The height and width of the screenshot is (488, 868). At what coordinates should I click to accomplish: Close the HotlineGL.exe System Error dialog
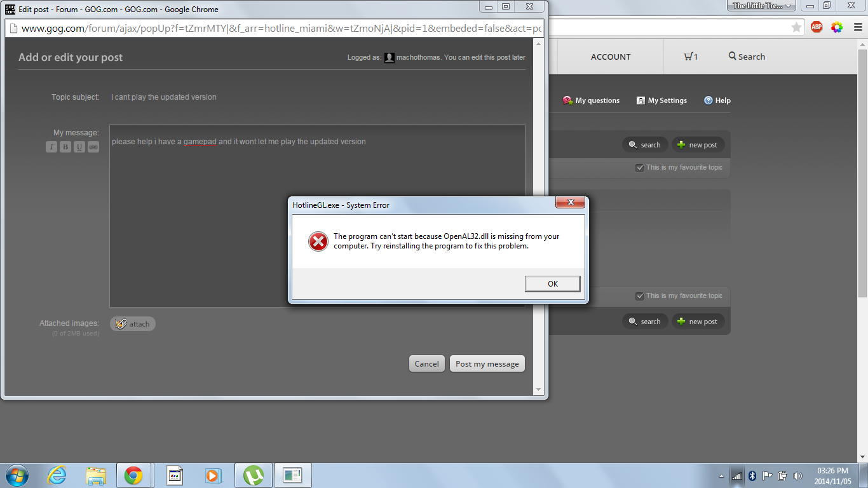click(570, 203)
